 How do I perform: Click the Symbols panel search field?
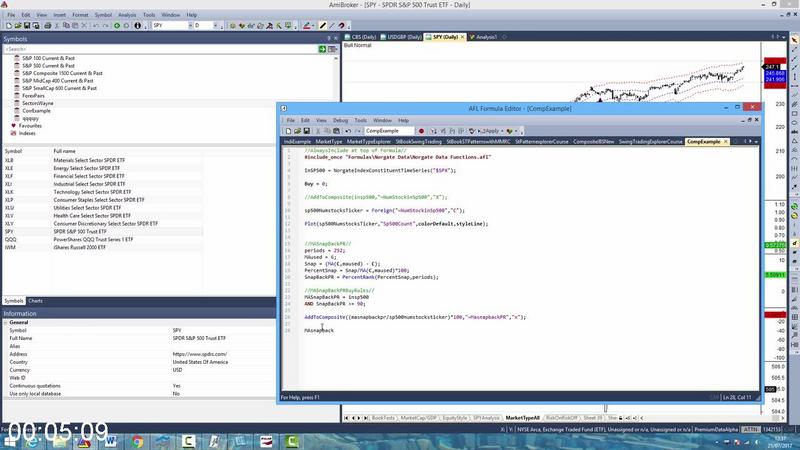pyautogui.click(x=160, y=49)
